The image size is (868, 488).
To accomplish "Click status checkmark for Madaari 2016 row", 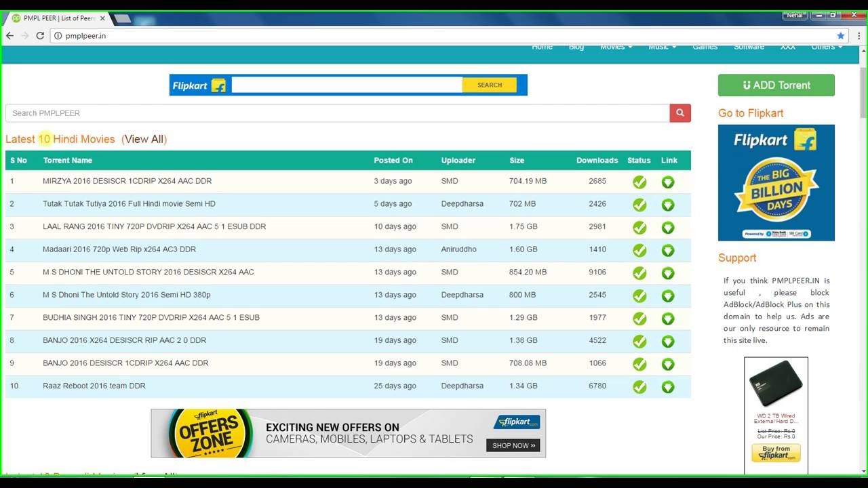I will pos(639,251).
